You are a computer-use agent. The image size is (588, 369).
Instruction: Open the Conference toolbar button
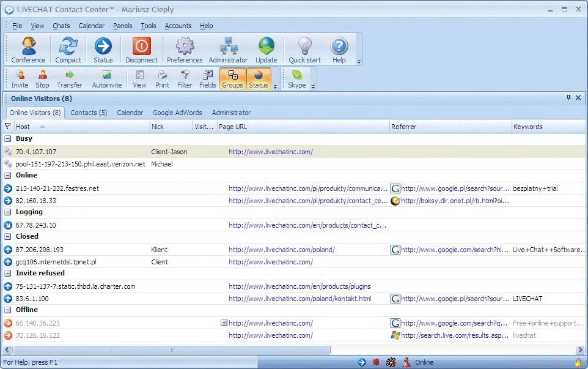pyautogui.click(x=28, y=50)
